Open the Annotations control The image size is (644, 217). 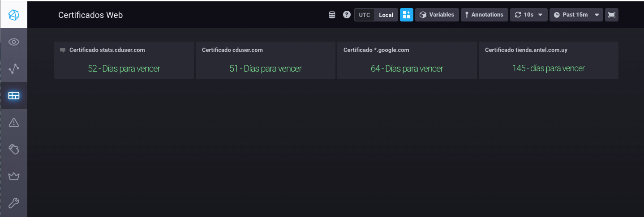point(485,15)
